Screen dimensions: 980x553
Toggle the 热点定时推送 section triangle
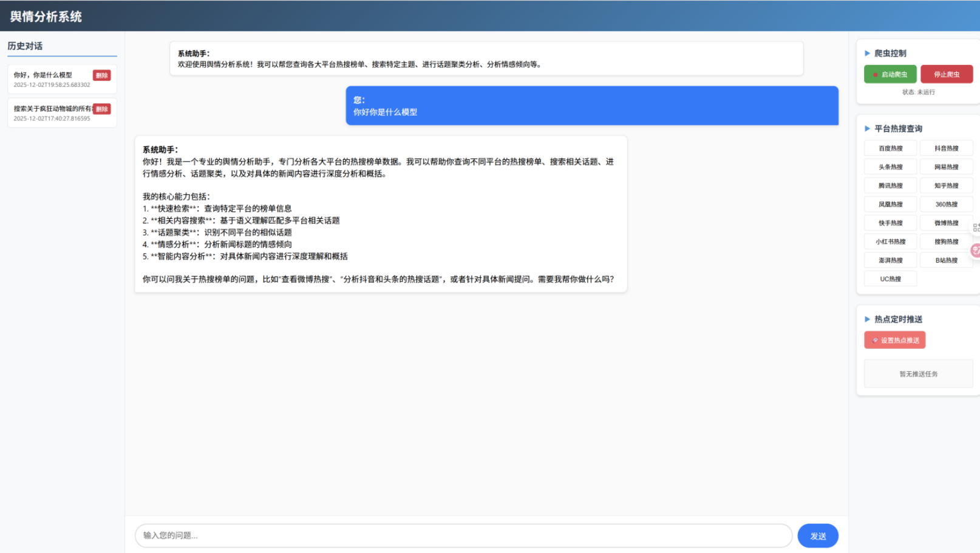click(x=867, y=320)
